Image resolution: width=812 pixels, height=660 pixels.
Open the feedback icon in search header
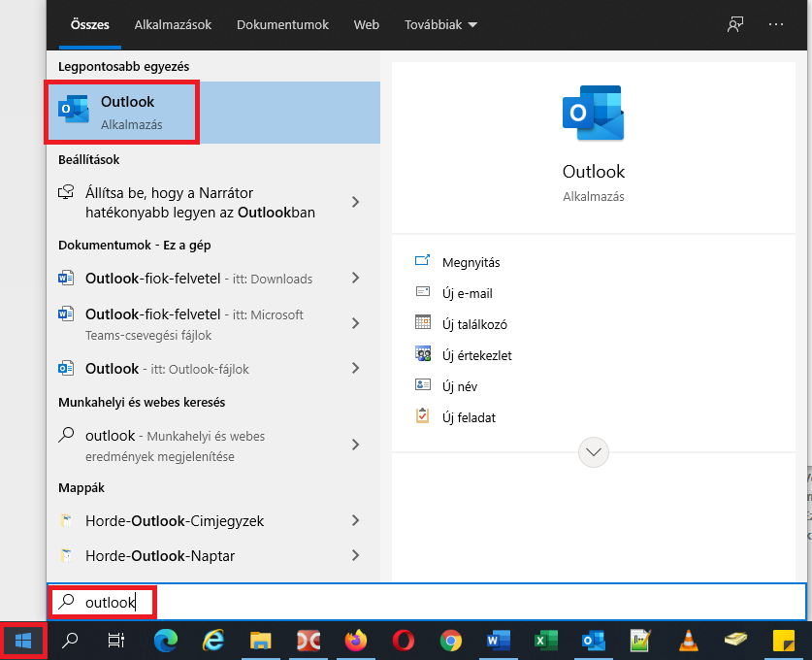[735, 24]
